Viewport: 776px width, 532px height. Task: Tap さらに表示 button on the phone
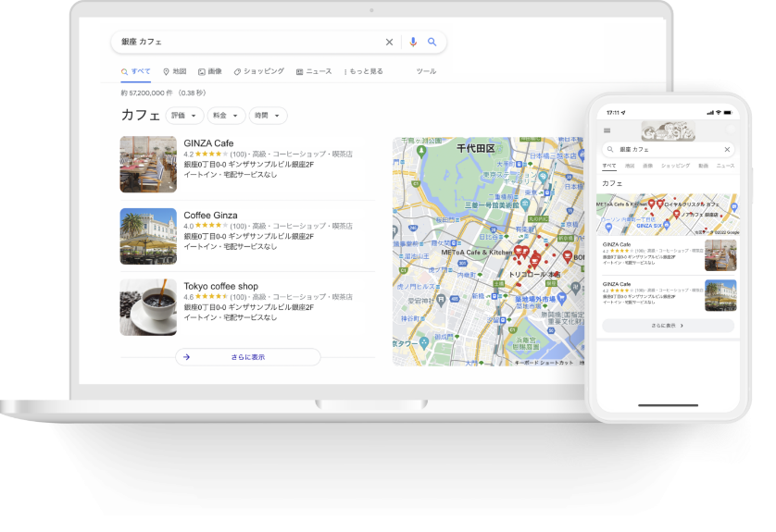point(668,326)
